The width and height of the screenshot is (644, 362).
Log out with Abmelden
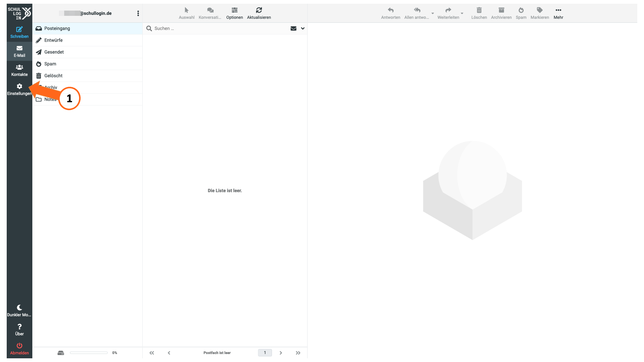pyautogui.click(x=19, y=349)
